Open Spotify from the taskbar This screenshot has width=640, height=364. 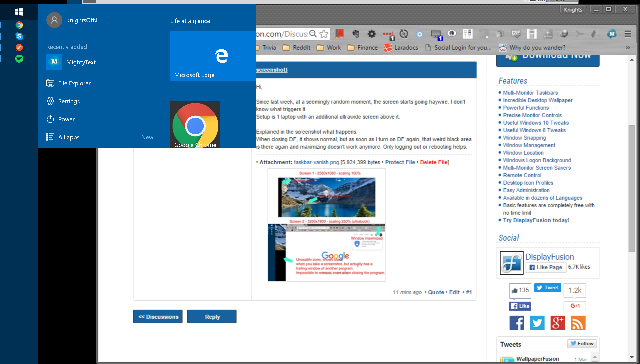[x=19, y=58]
